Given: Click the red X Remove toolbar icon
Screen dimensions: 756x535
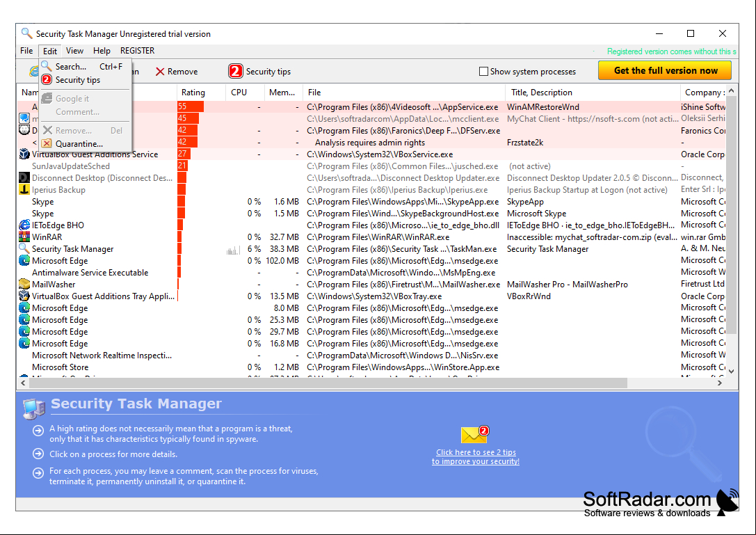Looking at the screenshot, I should 160,72.
